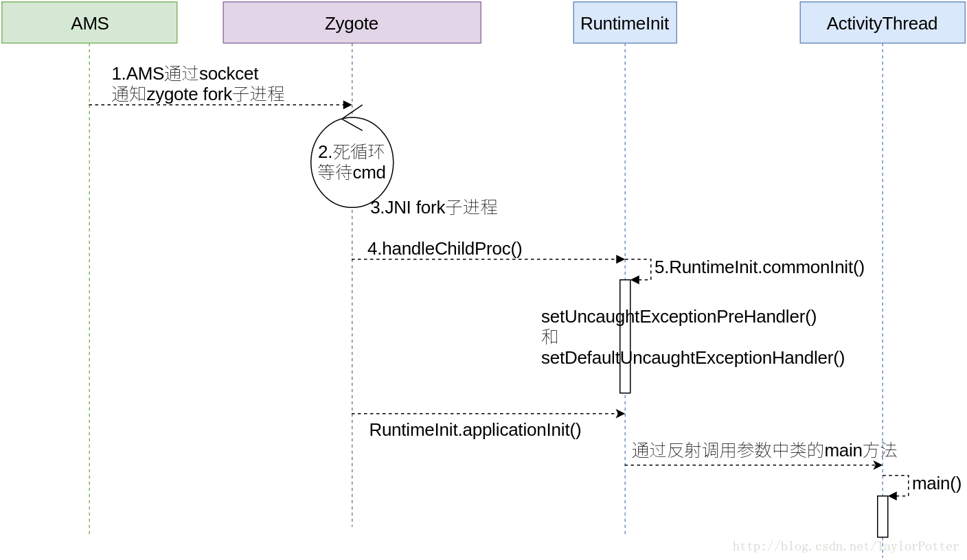Image resolution: width=967 pixels, height=560 pixels.
Task: Click the '和' text between handlers
Action: click(549, 336)
